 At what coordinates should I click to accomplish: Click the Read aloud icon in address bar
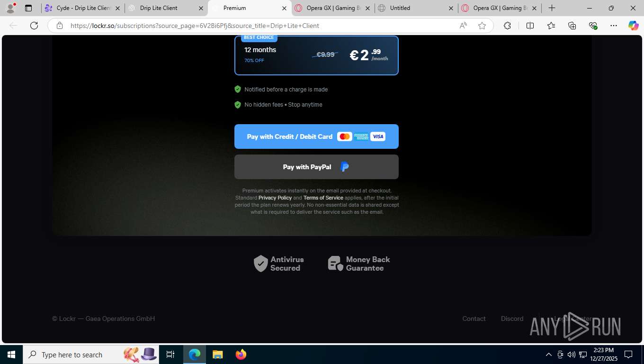coord(463,26)
